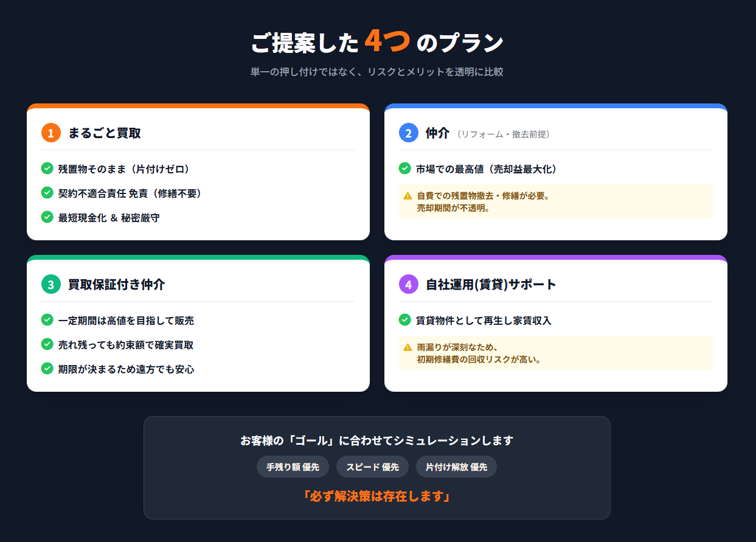Click the checkmark beside 売れ残っても約束額で確実買取
756x542 pixels.
click(47, 344)
